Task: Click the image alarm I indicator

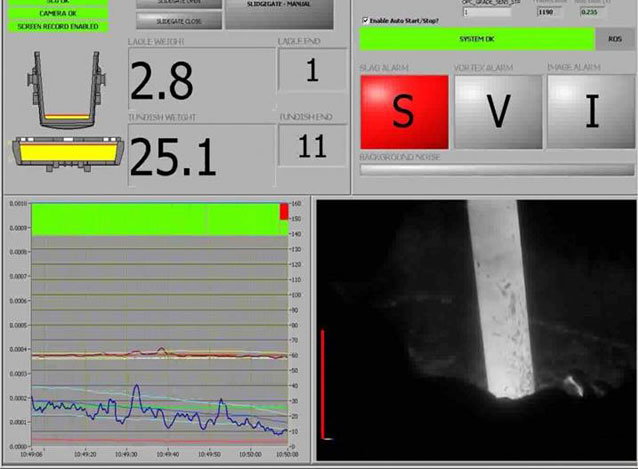Action: pyautogui.click(x=591, y=112)
